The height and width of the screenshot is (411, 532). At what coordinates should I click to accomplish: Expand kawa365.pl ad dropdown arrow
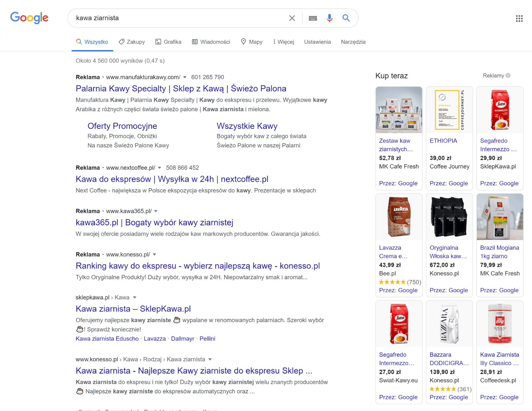tap(156, 211)
